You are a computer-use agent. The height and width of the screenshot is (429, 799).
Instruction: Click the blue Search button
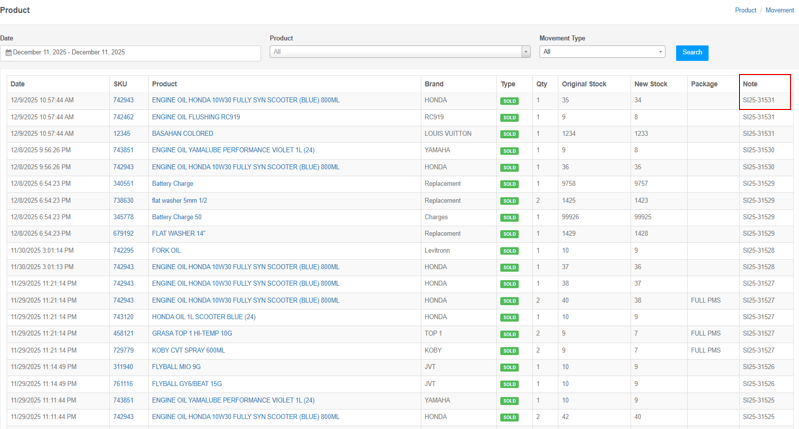692,52
